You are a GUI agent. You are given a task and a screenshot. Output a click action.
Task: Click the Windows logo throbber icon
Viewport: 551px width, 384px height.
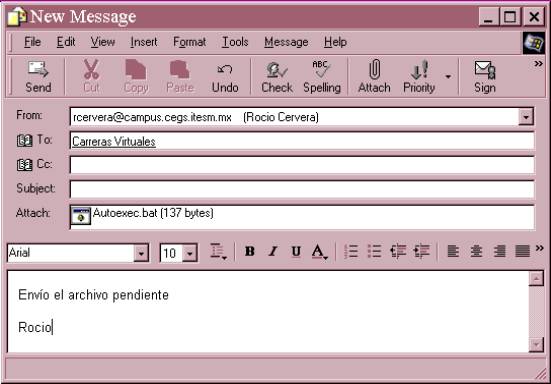coord(534,43)
